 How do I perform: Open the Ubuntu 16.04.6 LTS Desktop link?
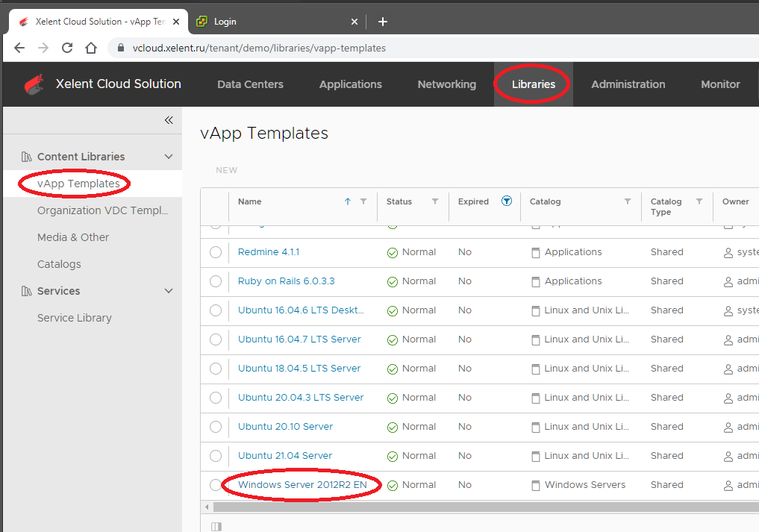coord(301,310)
